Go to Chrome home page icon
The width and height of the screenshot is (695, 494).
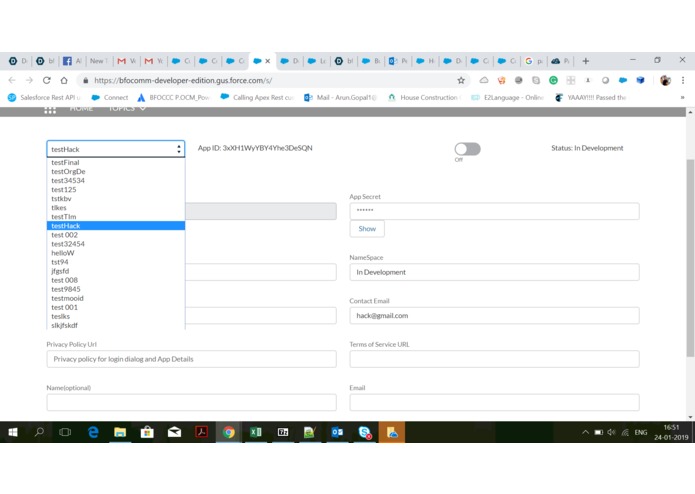(x=64, y=80)
